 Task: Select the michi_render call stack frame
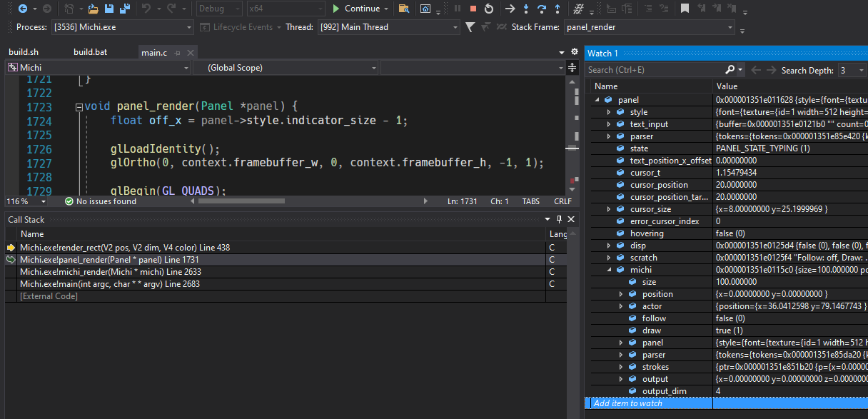[111, 271]
